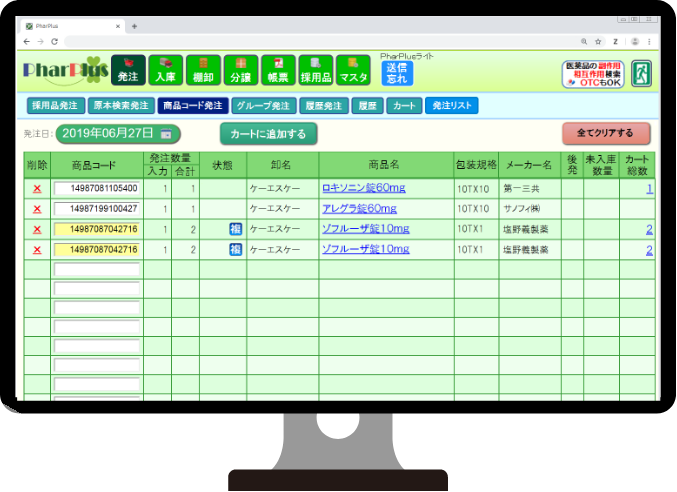677x492 pixels.
Task: Open the 発注リスト tab
Action: tap(452, 105)
